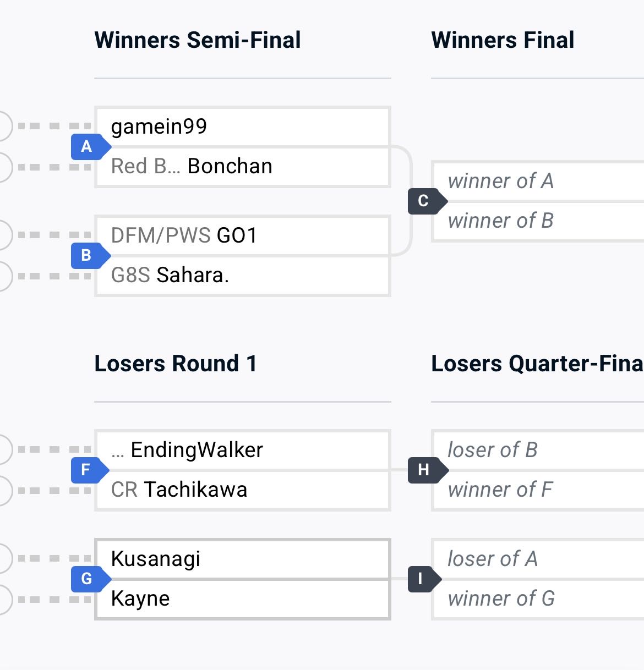Viewport: 644px width, 670px height.
Task: Click the Winners Semi-Final round header
Action: click(x=198, y=40)
